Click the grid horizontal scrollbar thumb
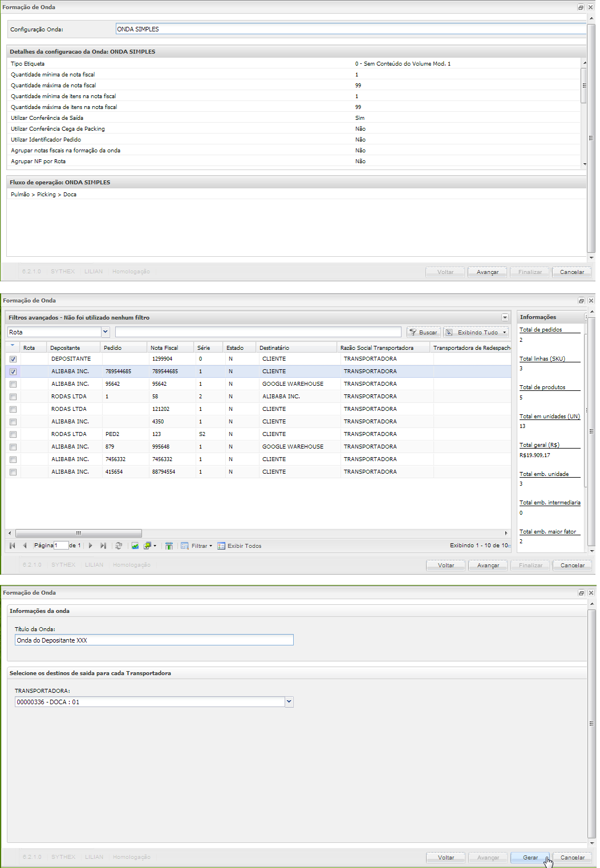This screenshot has width=600, height=868. [x=79, y=533]
